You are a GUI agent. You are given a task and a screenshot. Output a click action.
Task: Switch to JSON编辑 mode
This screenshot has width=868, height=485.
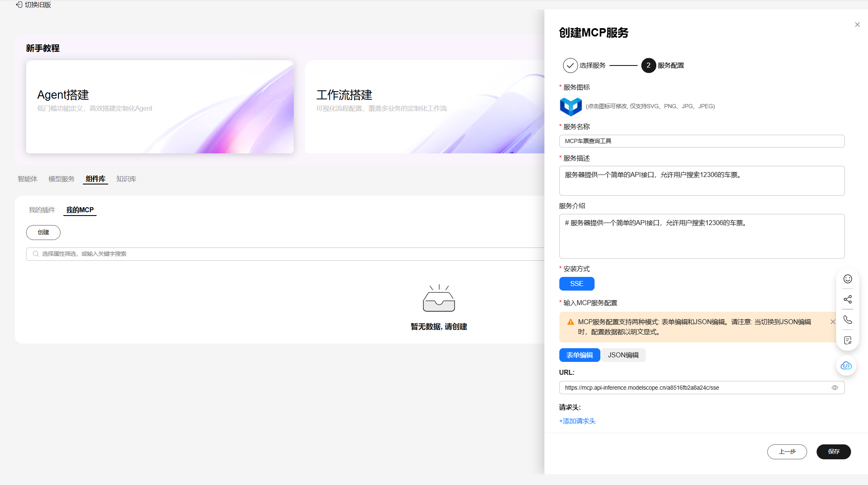pyautogui.click(x=623, y=355)
